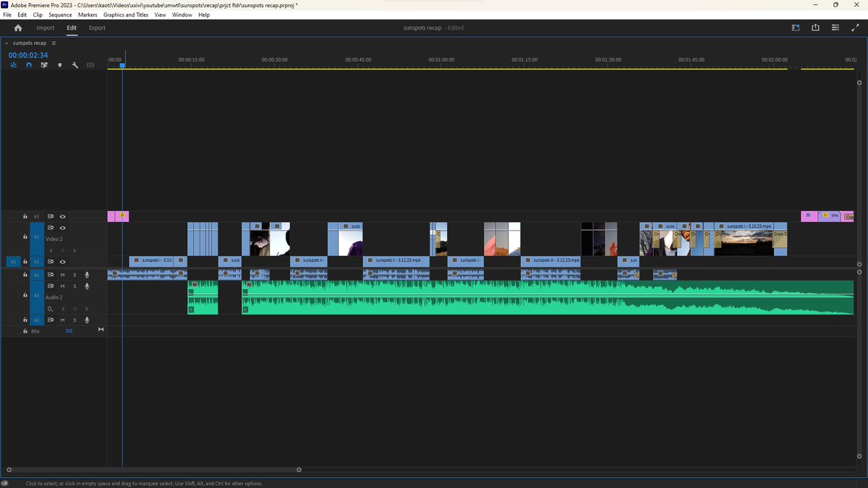Toggle A3 track targeting

click(36, 320)
